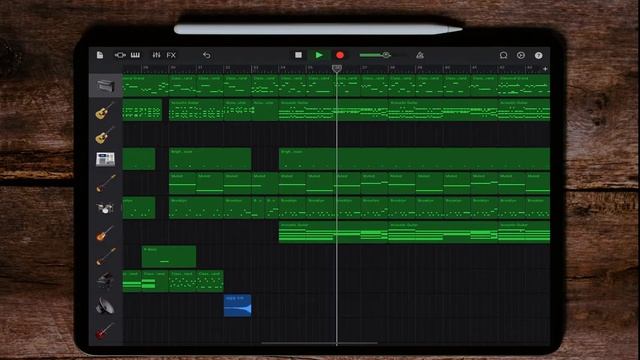This screenshot has width=640, height=360.
Task: Click the horizontal scroll indicator at bottom
Action: pyautogui.click(x=319, y=343)
